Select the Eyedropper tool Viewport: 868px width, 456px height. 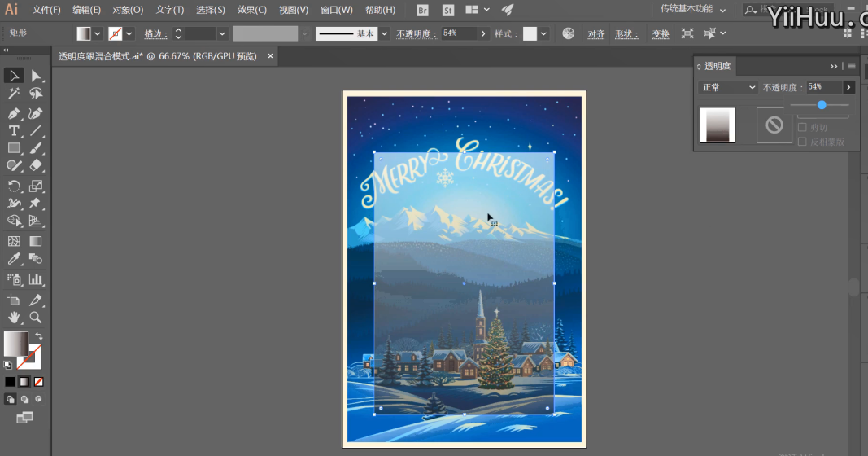(x=14, y=259)
